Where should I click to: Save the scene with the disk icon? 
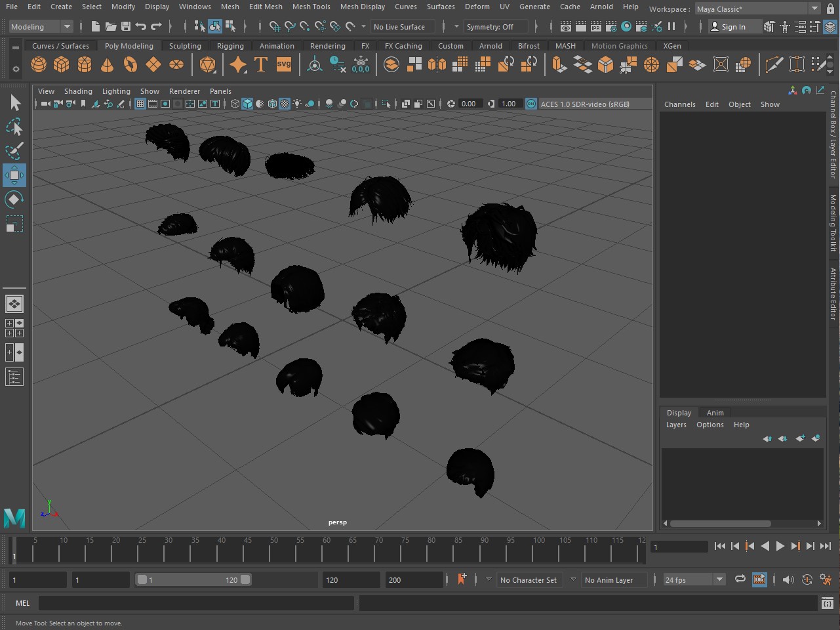(126, 27)
